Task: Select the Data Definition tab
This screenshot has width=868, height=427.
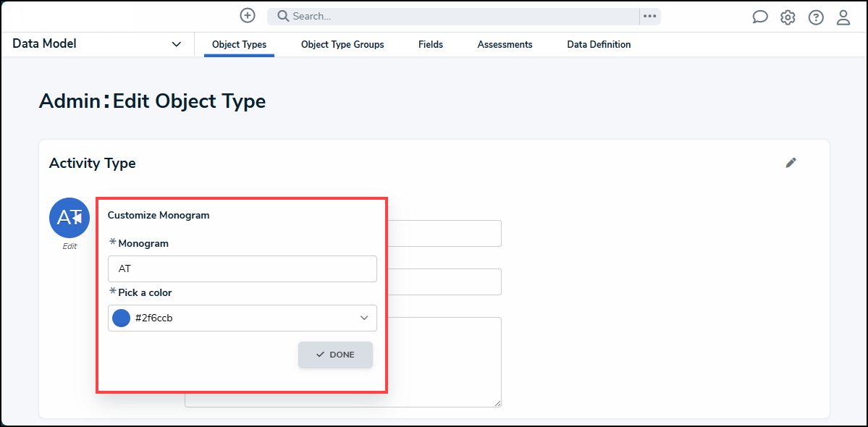Action: click(x=599, y=45)
